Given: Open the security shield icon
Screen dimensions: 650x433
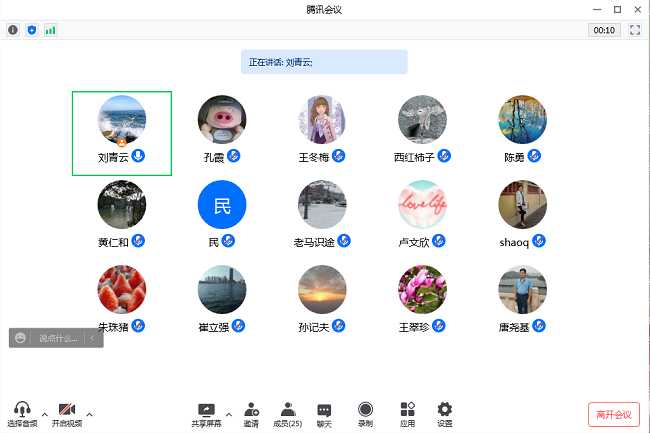Looking at the screenshot, I should pyautogui.click(x=32, y=30).
